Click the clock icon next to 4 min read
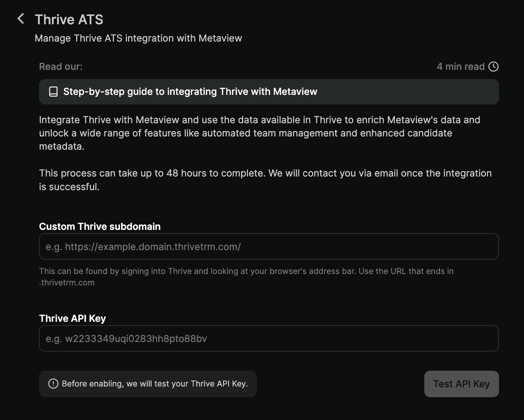524x420 pixels. coord(493,67)
